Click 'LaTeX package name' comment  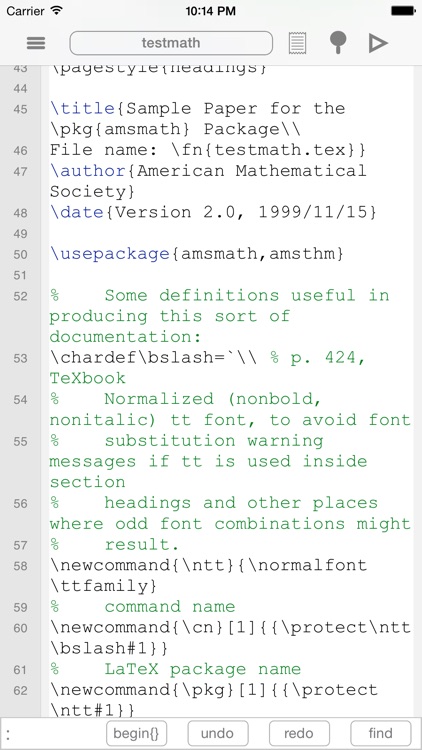coord(203,669)
